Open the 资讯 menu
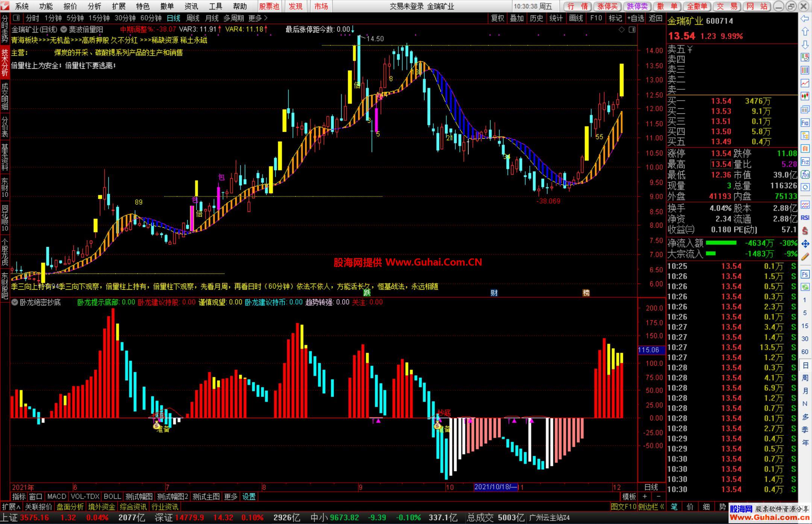 (x=191, y=6)
